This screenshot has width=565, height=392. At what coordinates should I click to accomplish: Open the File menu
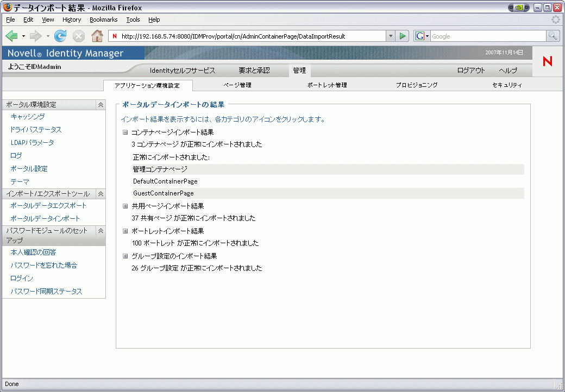[x=10, y=20]
